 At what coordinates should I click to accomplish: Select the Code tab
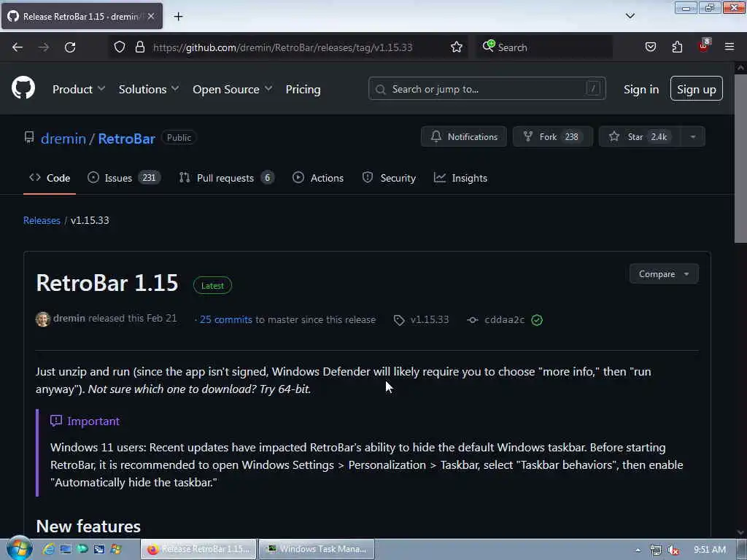pyautogui.click(x=50, y=178)
